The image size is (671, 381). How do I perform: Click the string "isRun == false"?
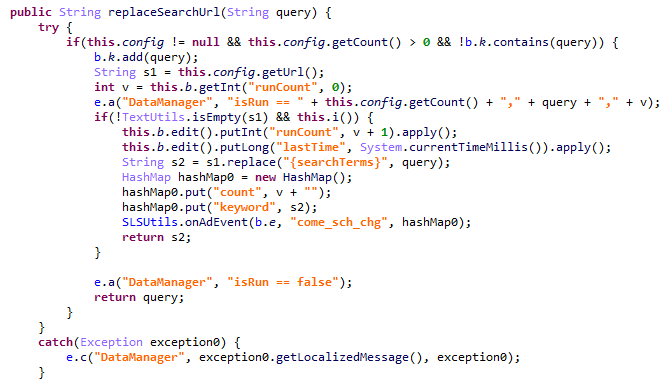[x=283, y=282]
